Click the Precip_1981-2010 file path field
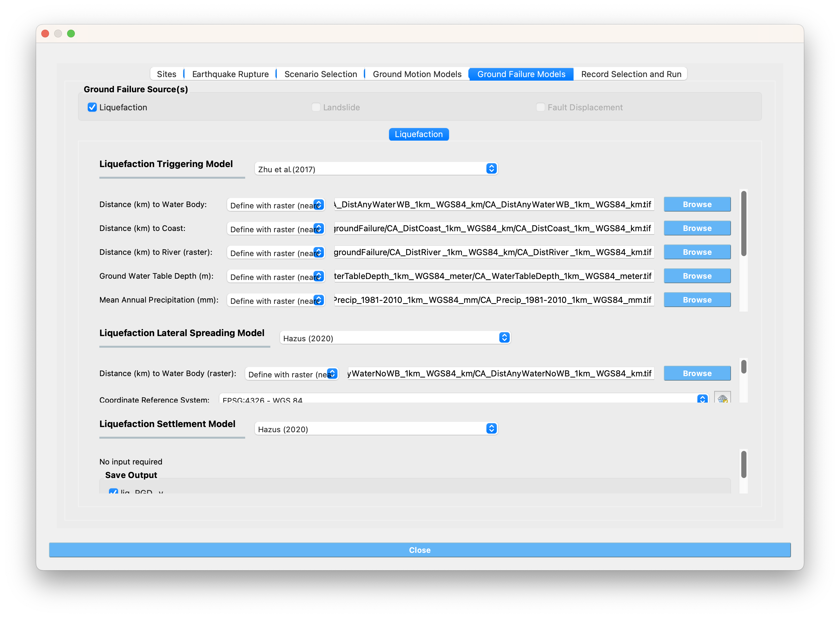This screenshot has width=840, height=618. point(494,300)
